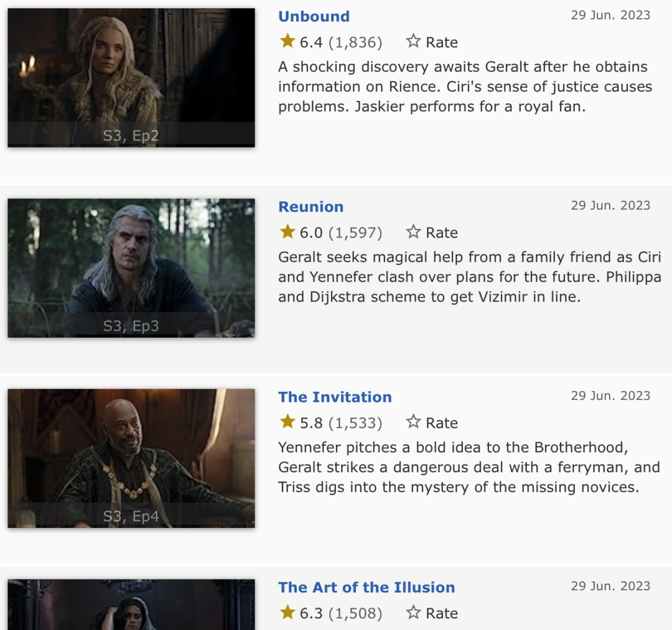Click the gold star beside 5.8 rating
Viewport: 672px width, 630px height.
pos(287,422)
